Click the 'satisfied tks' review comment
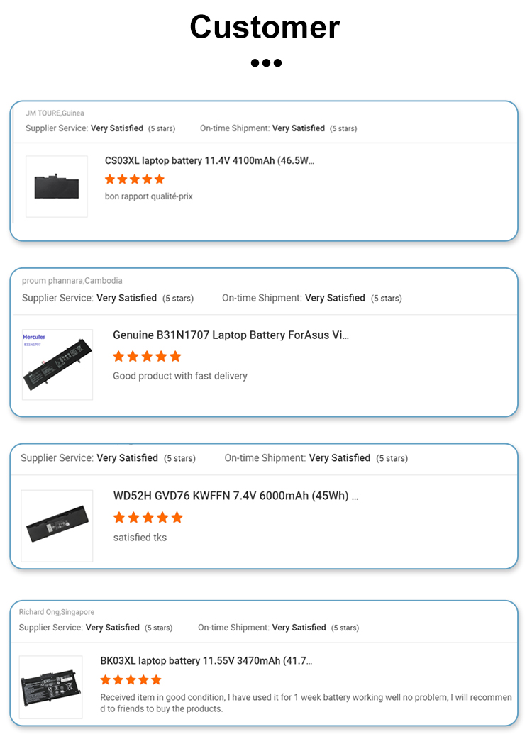Screen dimensions: 532x756 pyautogui.click(x=140, y=538)
